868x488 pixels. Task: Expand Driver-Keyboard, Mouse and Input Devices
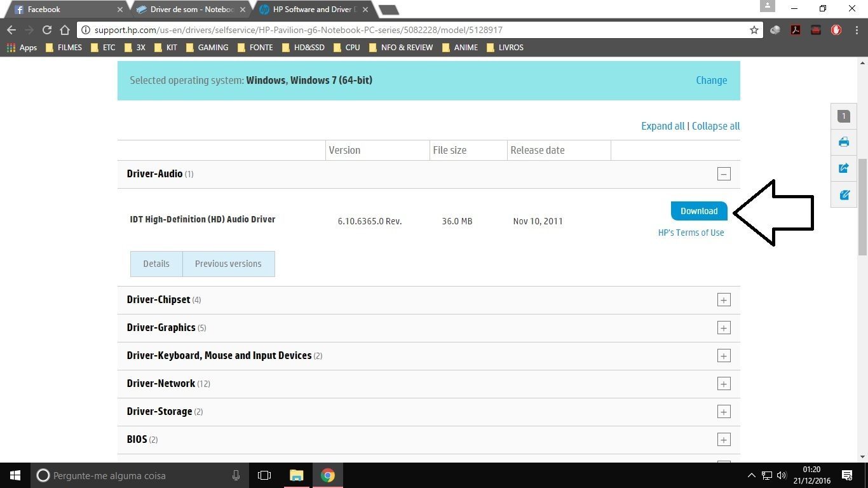[x=724, y=356]
